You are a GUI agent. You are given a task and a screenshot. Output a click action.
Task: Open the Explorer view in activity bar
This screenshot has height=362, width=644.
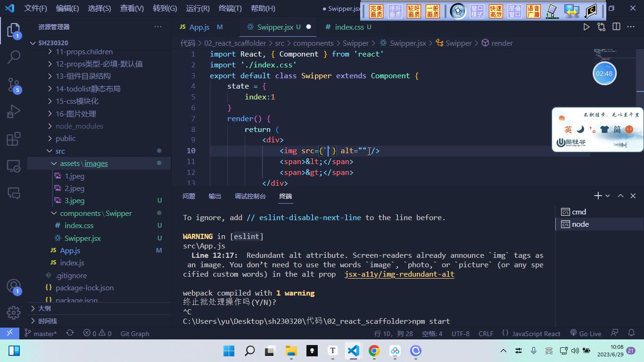coord(14,31)
